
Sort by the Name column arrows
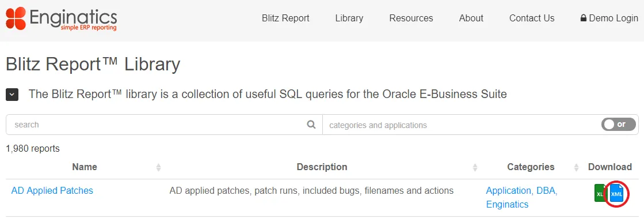click(158, 167)
